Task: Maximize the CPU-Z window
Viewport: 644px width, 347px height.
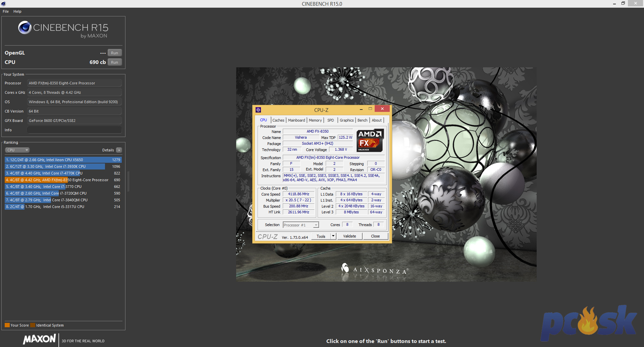Action: [370, 109]
